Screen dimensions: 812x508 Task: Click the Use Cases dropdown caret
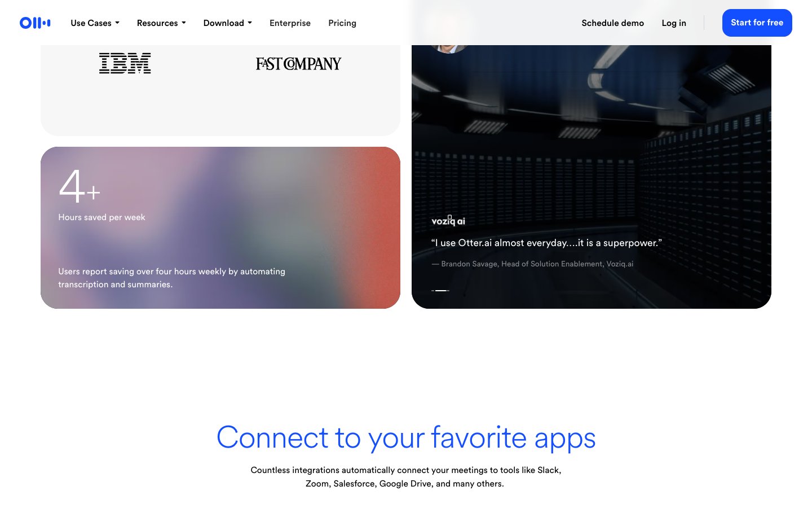(117, 23)
